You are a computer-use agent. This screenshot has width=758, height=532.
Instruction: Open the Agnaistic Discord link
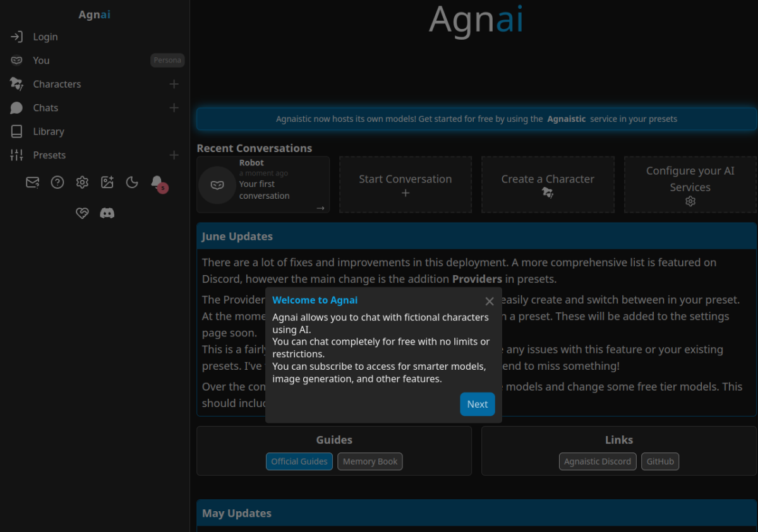pos(598,461)
